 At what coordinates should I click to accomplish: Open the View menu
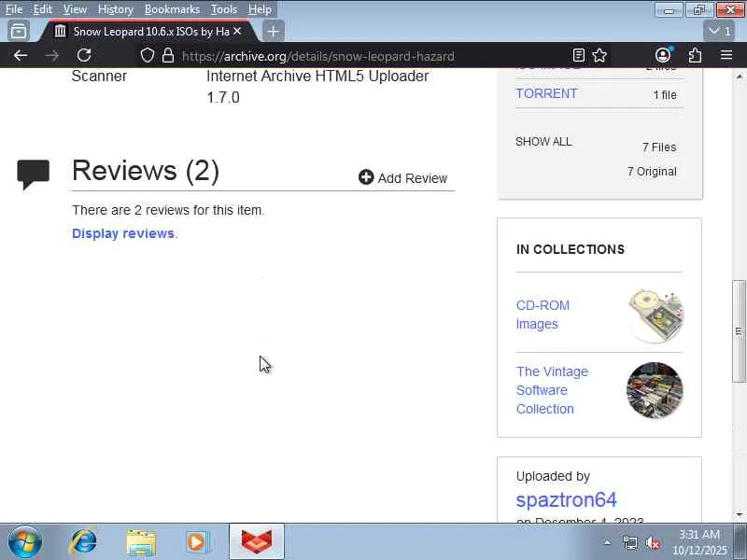(x=75, y=9)
